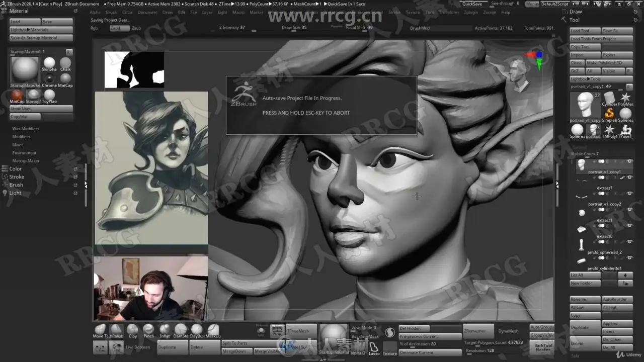
Task: Toggle visibility eye of pm3d_sphere3d_2 subtool
Action: tap(629, 242)
